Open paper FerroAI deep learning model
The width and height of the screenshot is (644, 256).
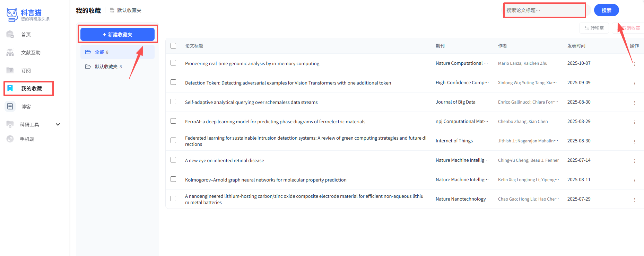point(275,122)
